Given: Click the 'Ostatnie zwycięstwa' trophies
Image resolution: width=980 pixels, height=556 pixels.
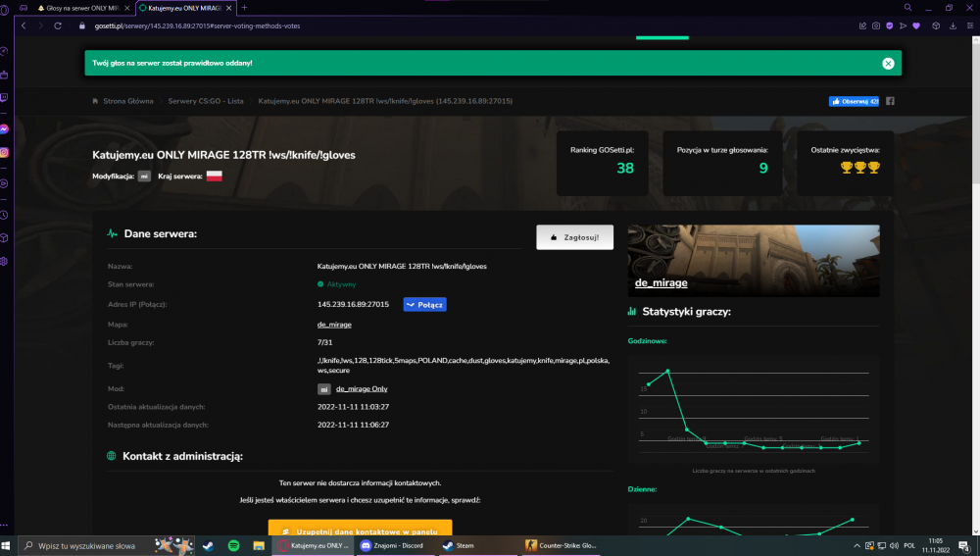Looking at the screenshot, I should coord(860,167).
